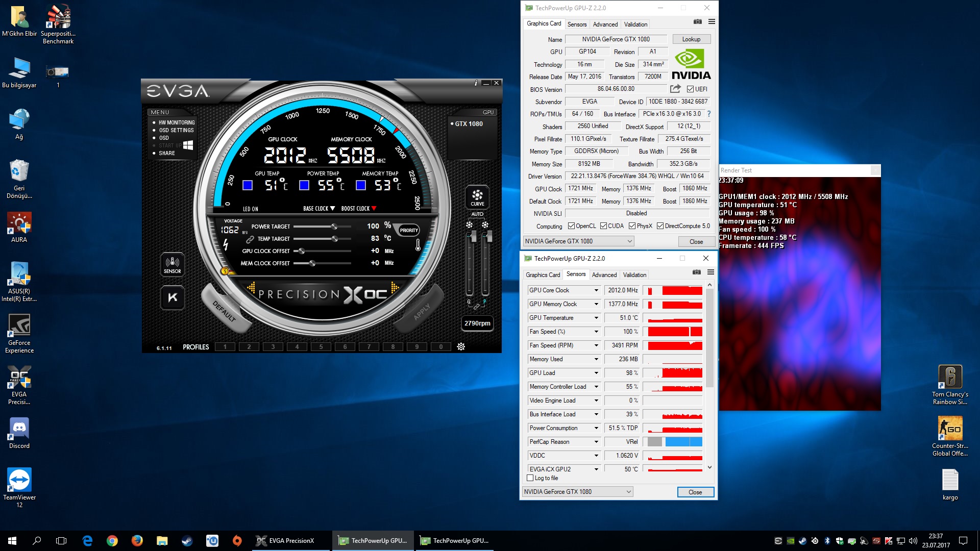Select profile slot 1 in Precision XOC

pyautogui.click(x=225, y=347)
